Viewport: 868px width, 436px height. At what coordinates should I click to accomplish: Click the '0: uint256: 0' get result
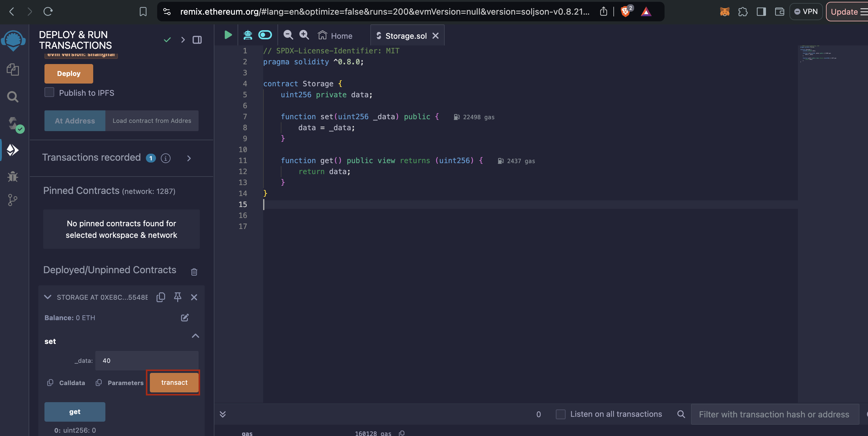75,430
